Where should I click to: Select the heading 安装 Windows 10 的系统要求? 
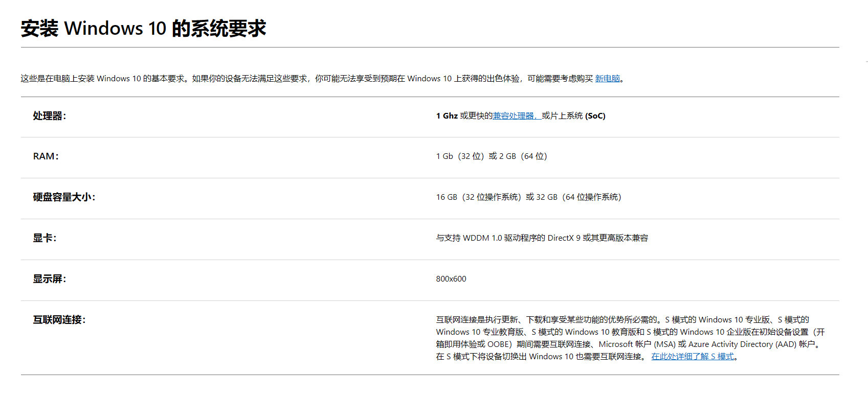tap(143, 28)
